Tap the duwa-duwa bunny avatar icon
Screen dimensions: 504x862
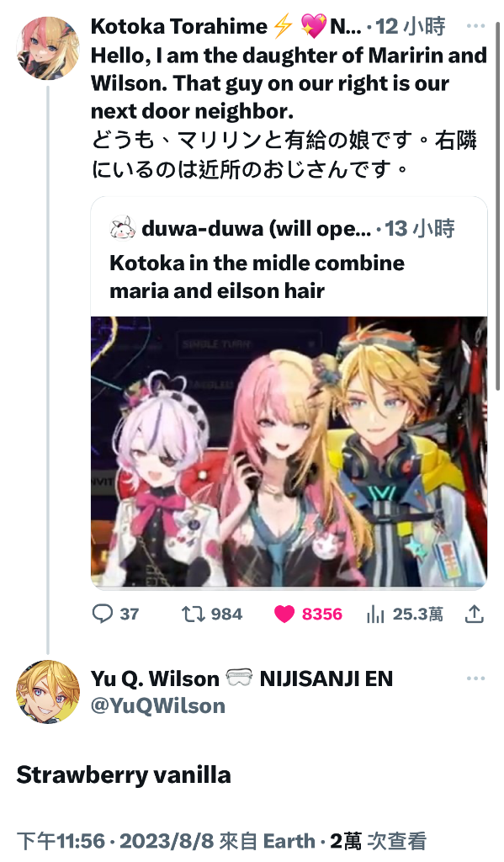[x=123, y=228]
